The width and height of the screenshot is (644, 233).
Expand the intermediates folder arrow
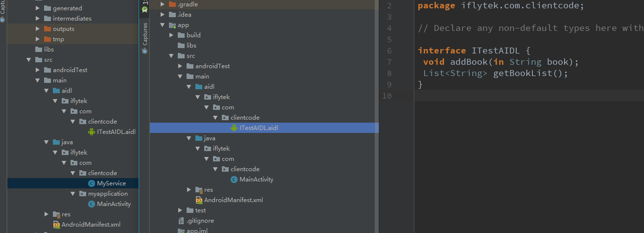coord(38,19)
